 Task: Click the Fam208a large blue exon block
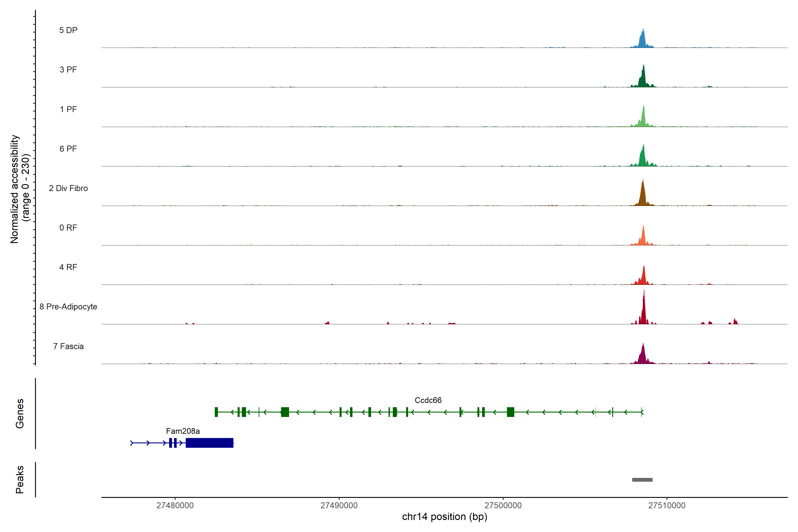[x=209, y=443]
